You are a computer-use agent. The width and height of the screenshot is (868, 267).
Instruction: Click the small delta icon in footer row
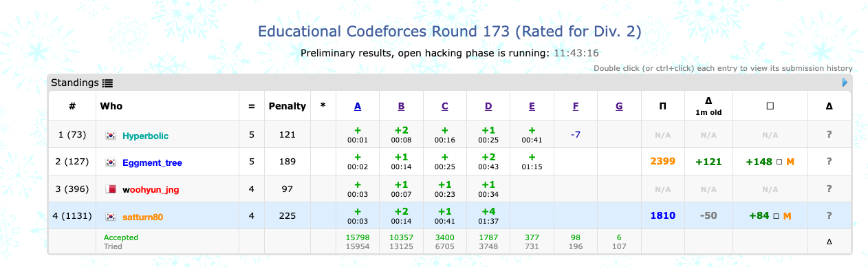[x=829, y=242]
